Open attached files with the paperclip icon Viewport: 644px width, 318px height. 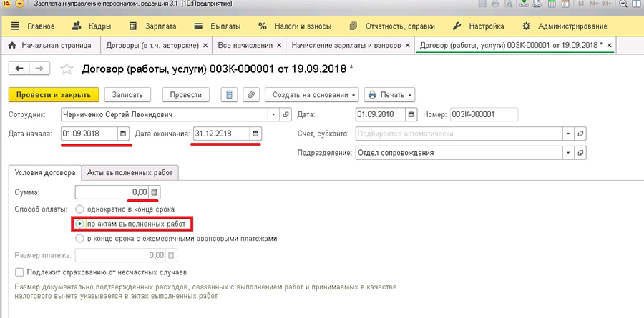tap(251, 95)
